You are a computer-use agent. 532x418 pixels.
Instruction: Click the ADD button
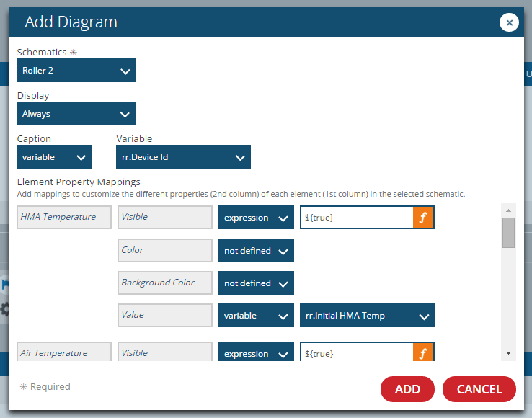(x=407, y=389)
